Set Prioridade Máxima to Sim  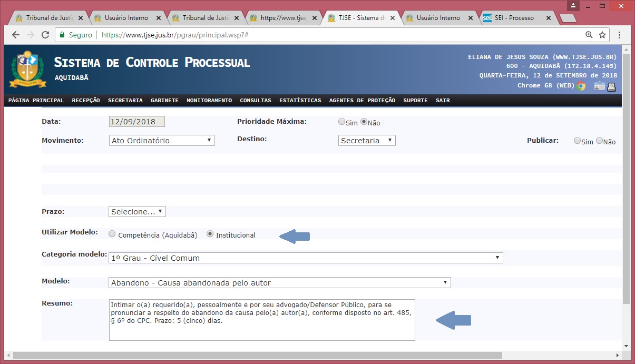(x=341, y=122)
